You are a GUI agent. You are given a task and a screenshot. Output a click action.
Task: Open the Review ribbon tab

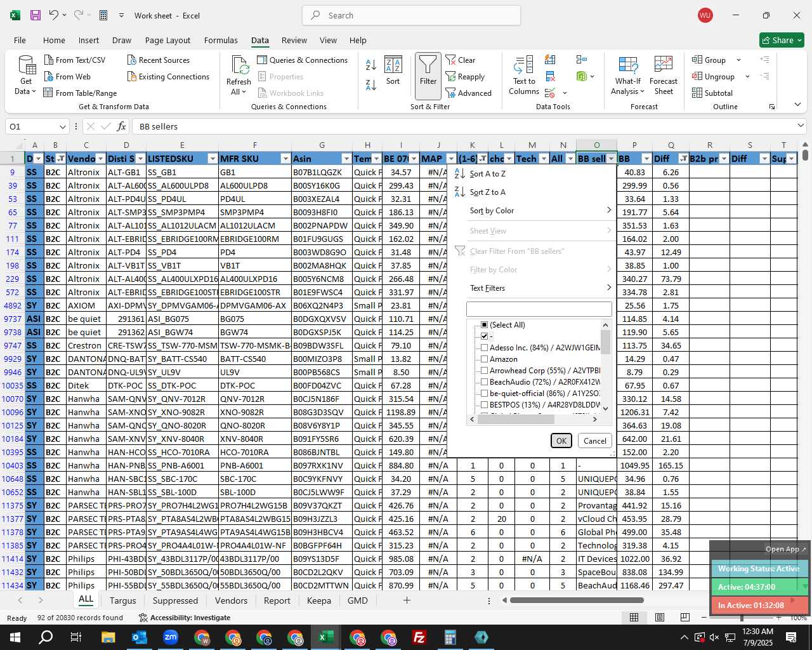click(294, 40)
